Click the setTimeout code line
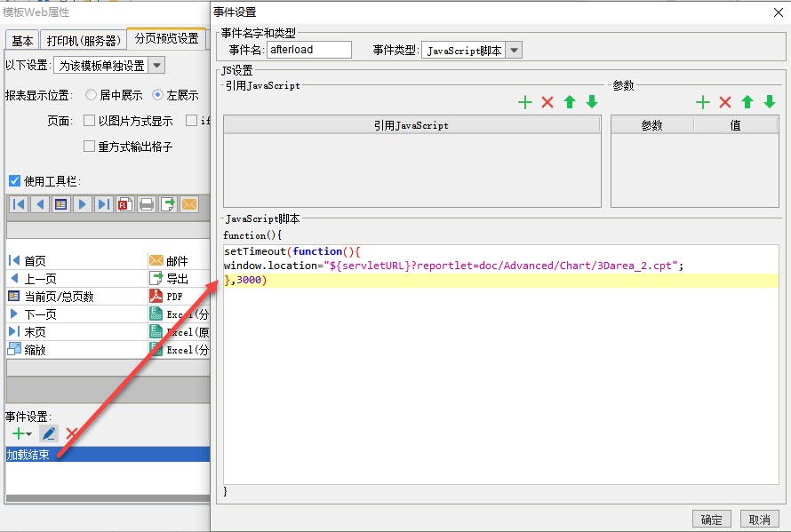 coord(292,251)
